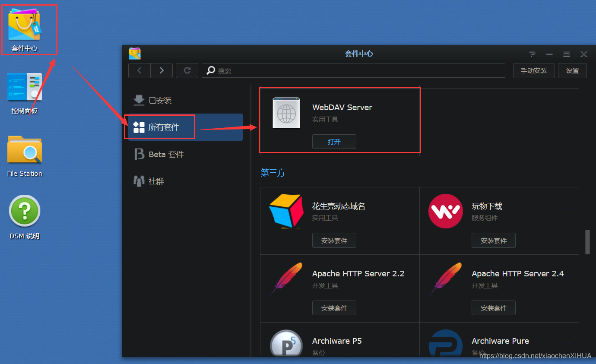Click the refresh icon in toolbar
596x364 pixels.
187,70
